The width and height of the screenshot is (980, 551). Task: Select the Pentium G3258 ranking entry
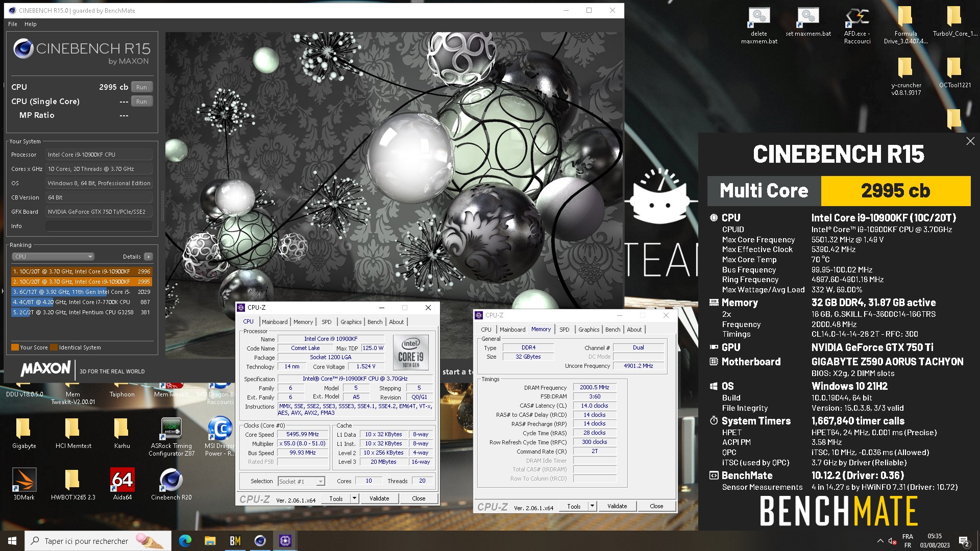pyautogui.click(x=82, y=312)
